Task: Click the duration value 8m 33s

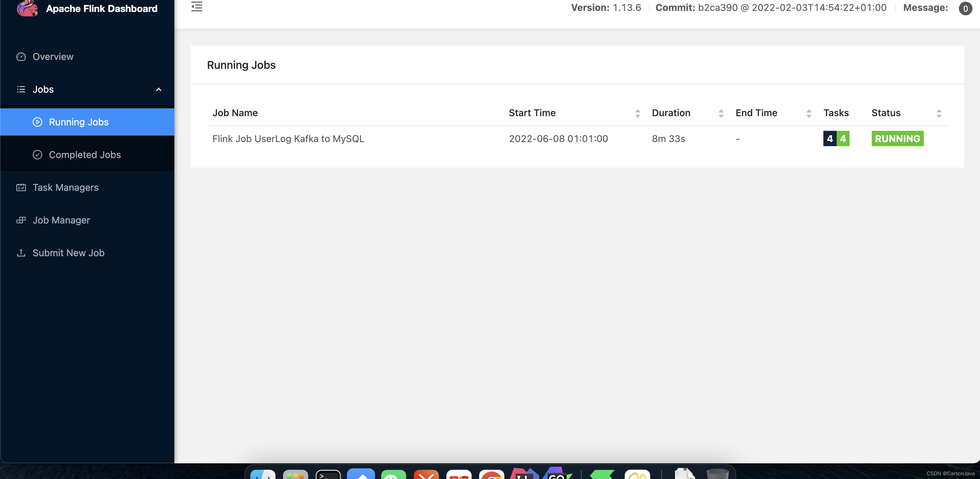Action: pos(668,139)
